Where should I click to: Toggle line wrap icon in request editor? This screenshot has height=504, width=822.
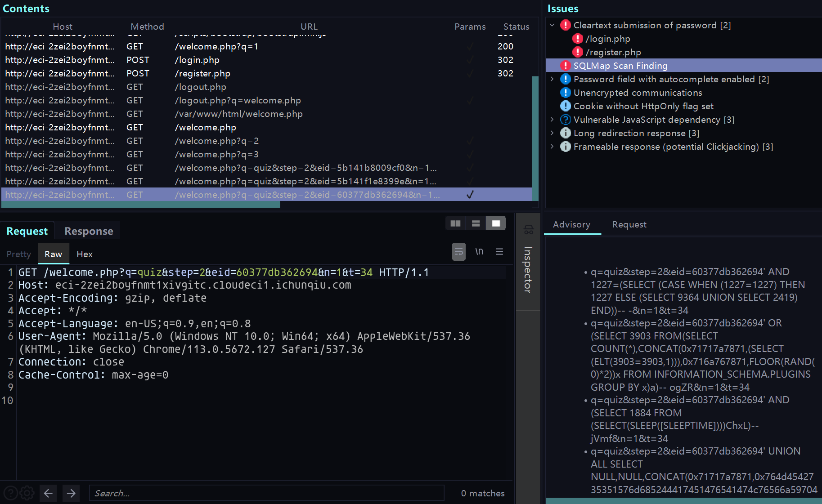[x=458, y=252]
